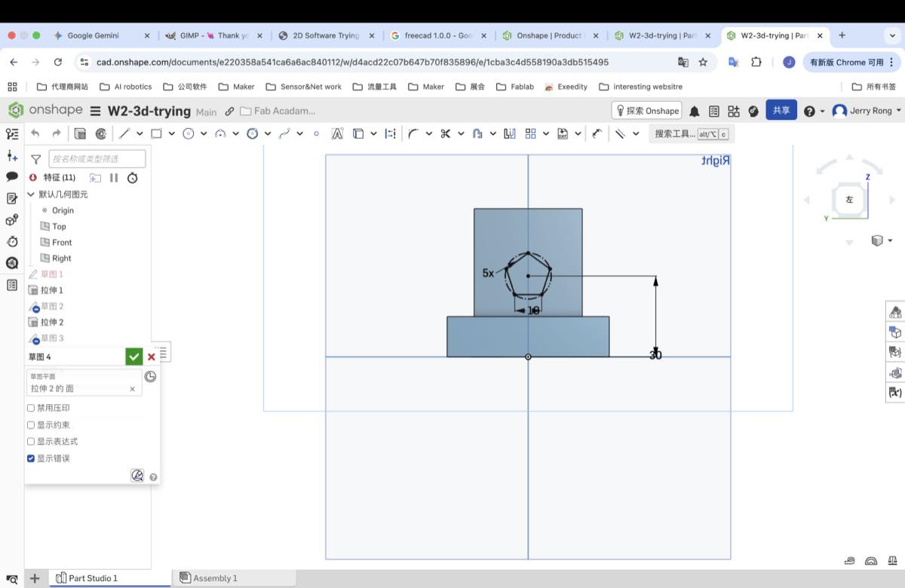
Task: Open Jerry Rong account menu
Action: pyautogui.click(x=867, y=111)
